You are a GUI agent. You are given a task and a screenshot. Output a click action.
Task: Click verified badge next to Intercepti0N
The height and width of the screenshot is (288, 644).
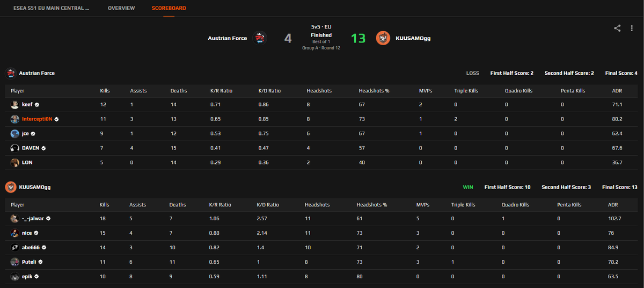pos(56,119)
